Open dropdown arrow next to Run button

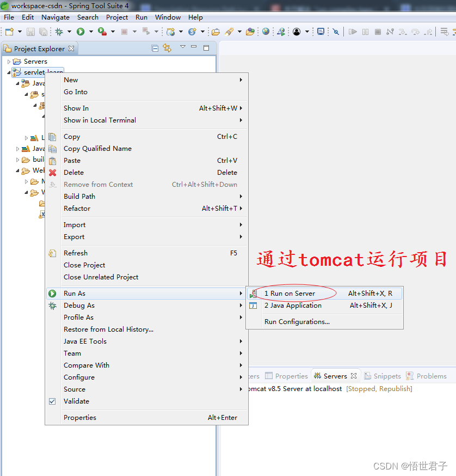[x=91, y=32]
